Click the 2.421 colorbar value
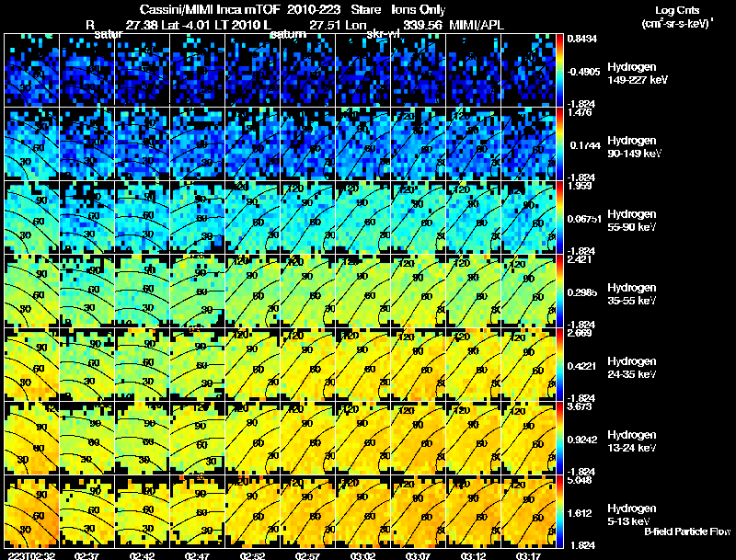This screenshot has height=560, width=736. [x=581, y=259]
